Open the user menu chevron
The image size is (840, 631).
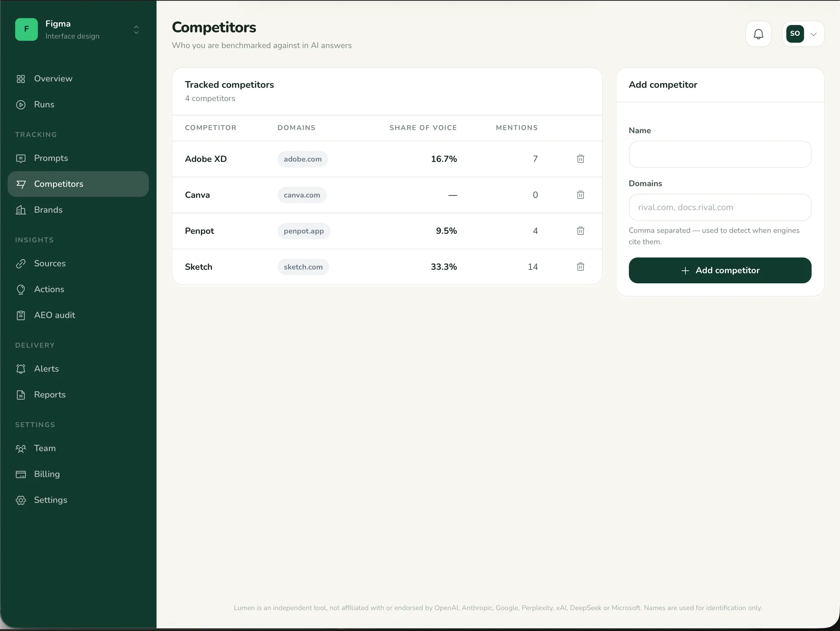(813, 34)
